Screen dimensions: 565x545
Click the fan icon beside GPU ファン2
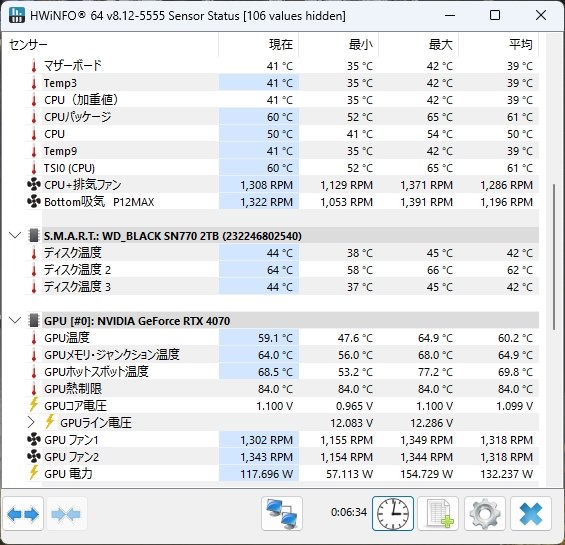(34, 456)
